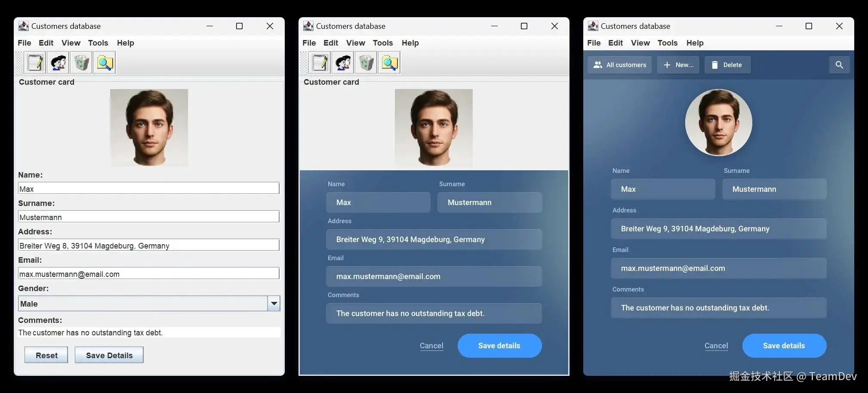
Task: Click Save details button in right window
Action: click(x=784, y=346)
